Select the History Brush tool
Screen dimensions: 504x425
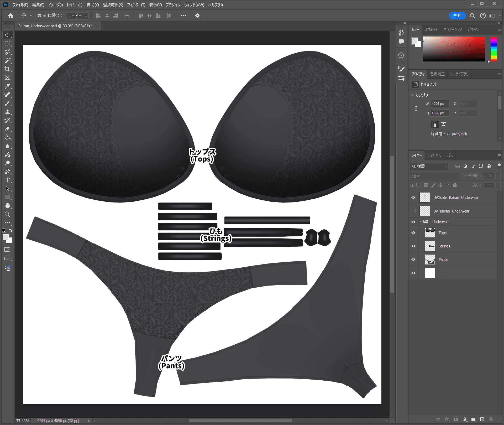pos(7,120)
